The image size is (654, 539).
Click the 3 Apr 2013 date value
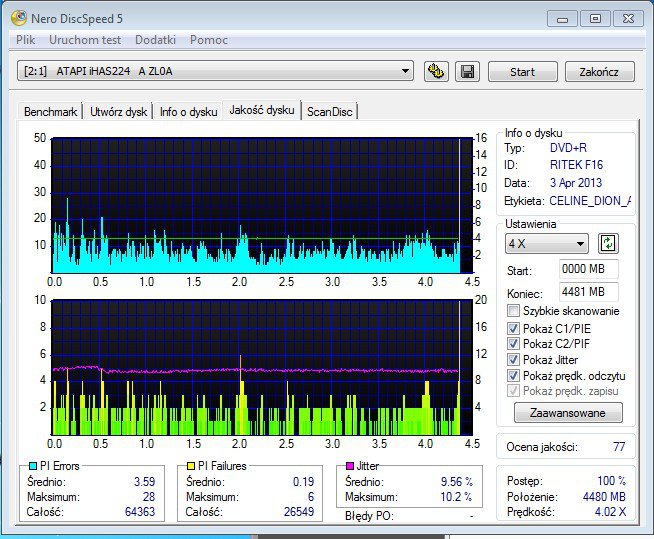click(x=576, y=183)
